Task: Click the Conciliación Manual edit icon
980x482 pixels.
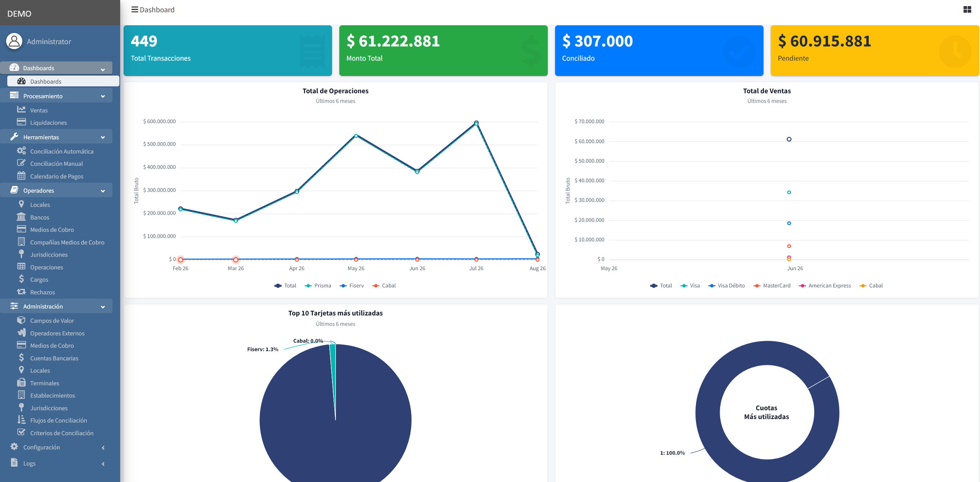Action: [x=21, y=163]
